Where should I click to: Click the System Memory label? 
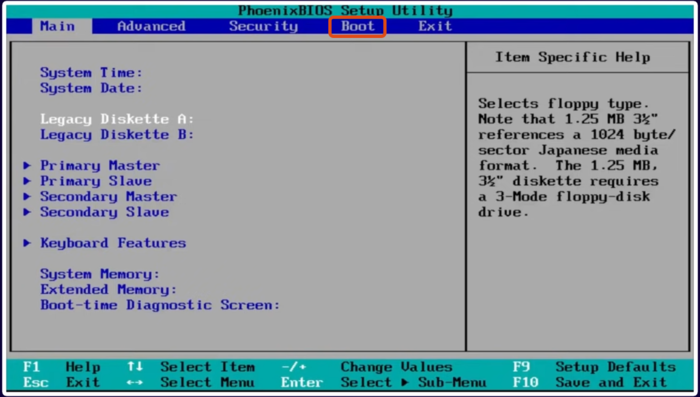tap(100, 274)
